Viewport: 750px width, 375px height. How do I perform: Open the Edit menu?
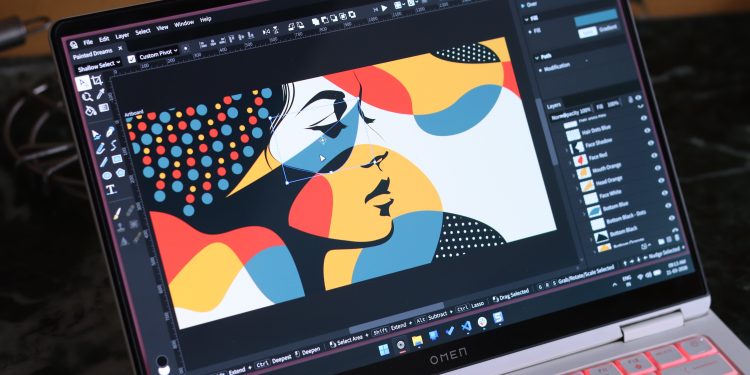coord(104,39)
